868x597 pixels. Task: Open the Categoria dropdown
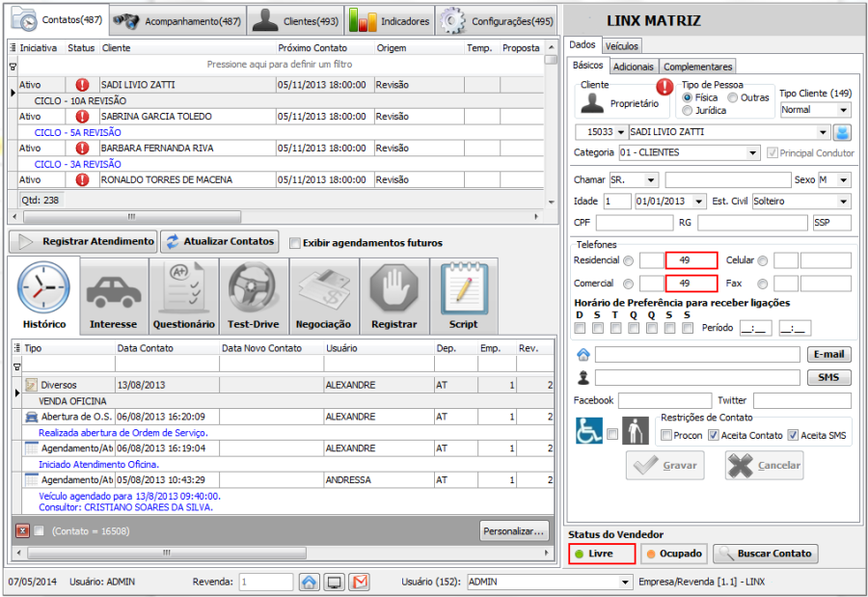tap(753, 152)
